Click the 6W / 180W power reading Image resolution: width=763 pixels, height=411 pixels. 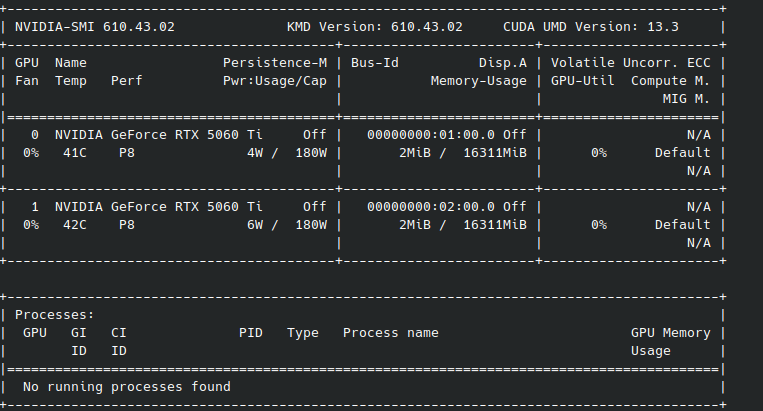point(287,225)
